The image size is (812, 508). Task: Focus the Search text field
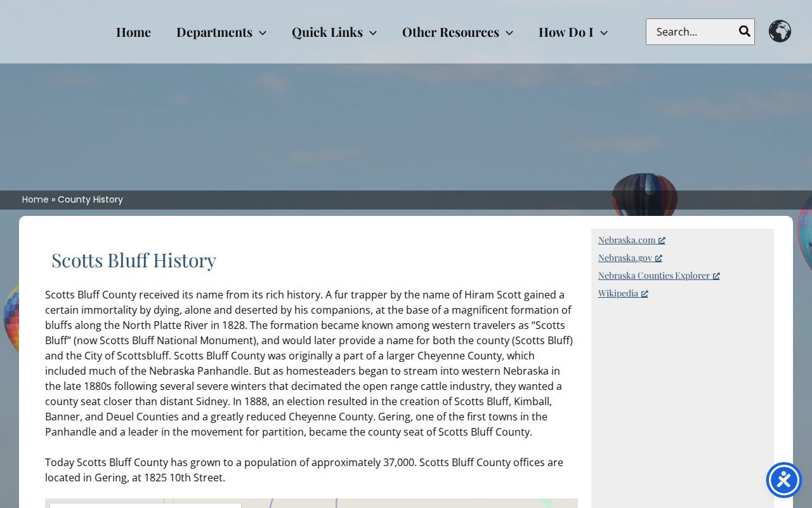[692, 32]
